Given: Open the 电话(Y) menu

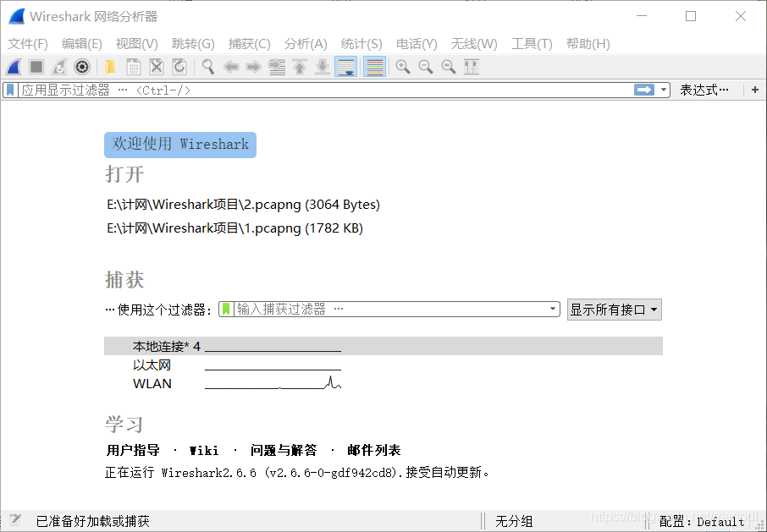Looking at the screenshot, I should (417, 44).
